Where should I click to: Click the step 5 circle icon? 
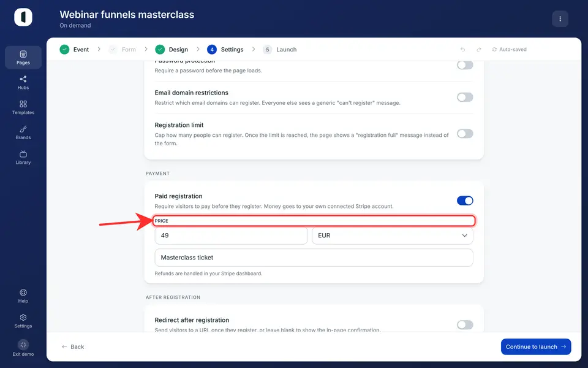pyautogui.click(x=268, y=50)
